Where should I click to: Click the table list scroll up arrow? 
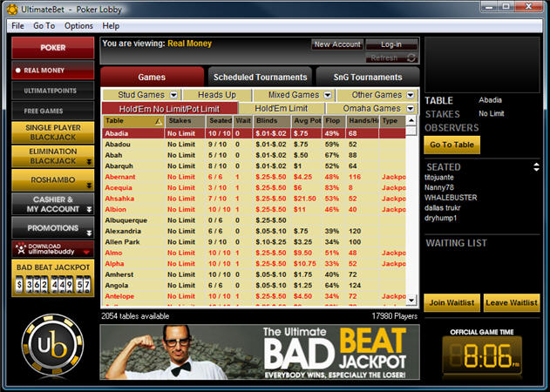pyautogui.click(x=411, y=120)
